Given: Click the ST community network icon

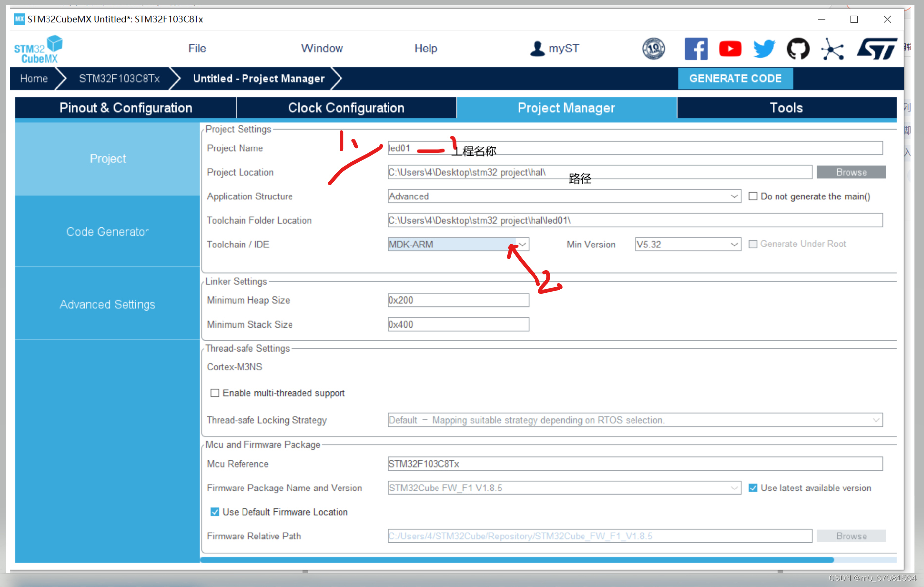Looking at the screenshot, I should (x=832, y=49).
